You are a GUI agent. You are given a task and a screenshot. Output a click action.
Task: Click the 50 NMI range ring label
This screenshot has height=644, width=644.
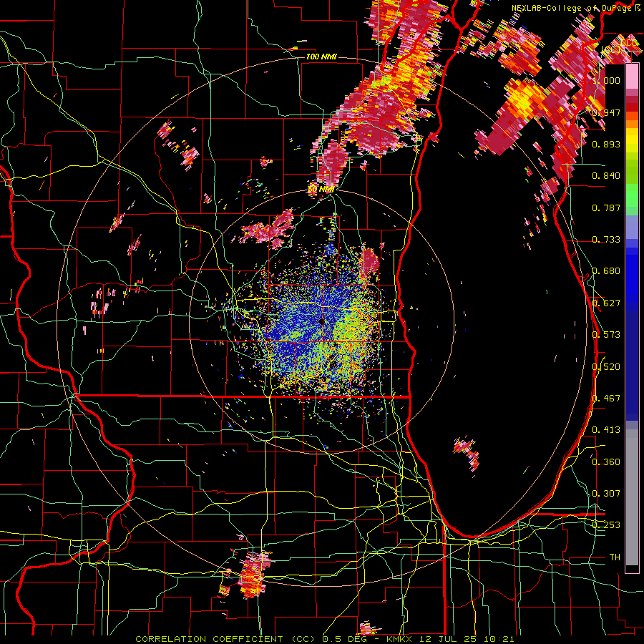point(321,190)
